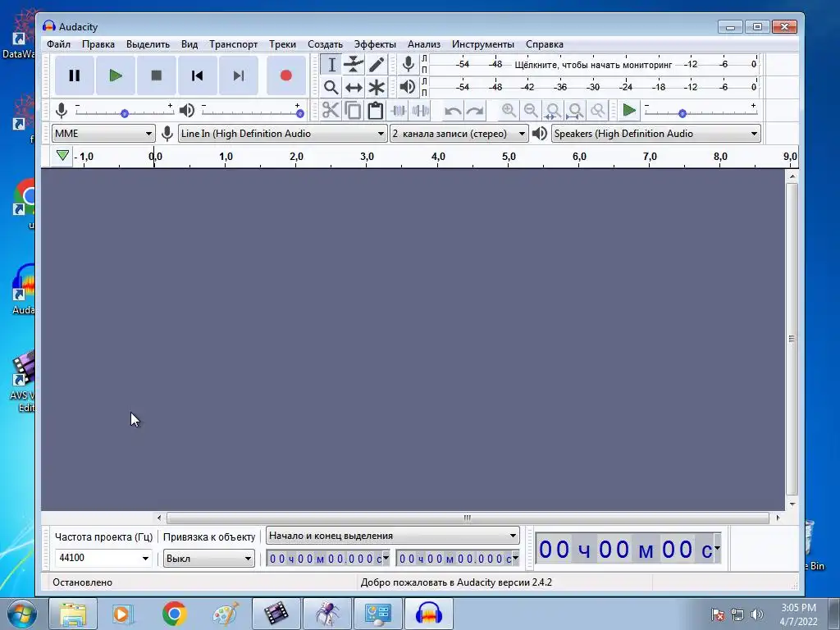Image resolution: width=840 pixels, height=630 pixels.
Task: Open the Анализ menu
Action: click(424, 44)
